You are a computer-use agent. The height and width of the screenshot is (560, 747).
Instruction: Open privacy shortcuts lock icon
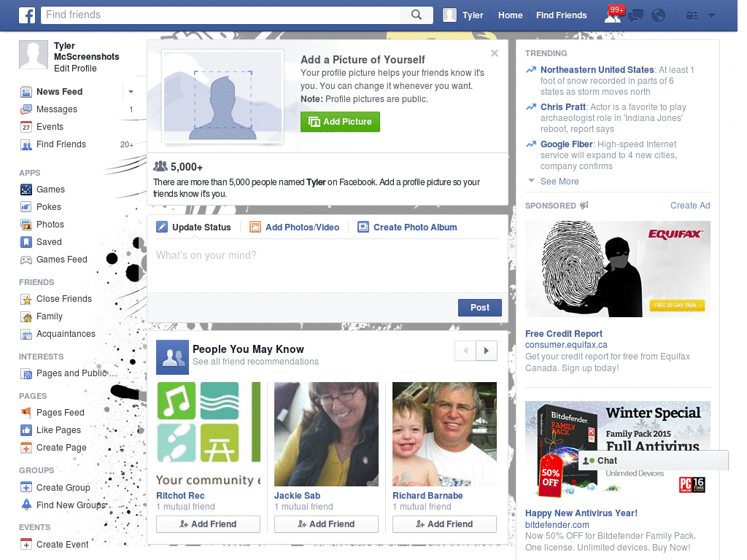pyautogui.click(x=692, y=16)
